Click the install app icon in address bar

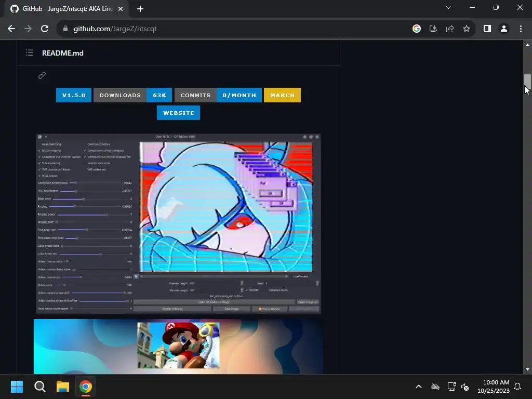click(x=433, y=29)
